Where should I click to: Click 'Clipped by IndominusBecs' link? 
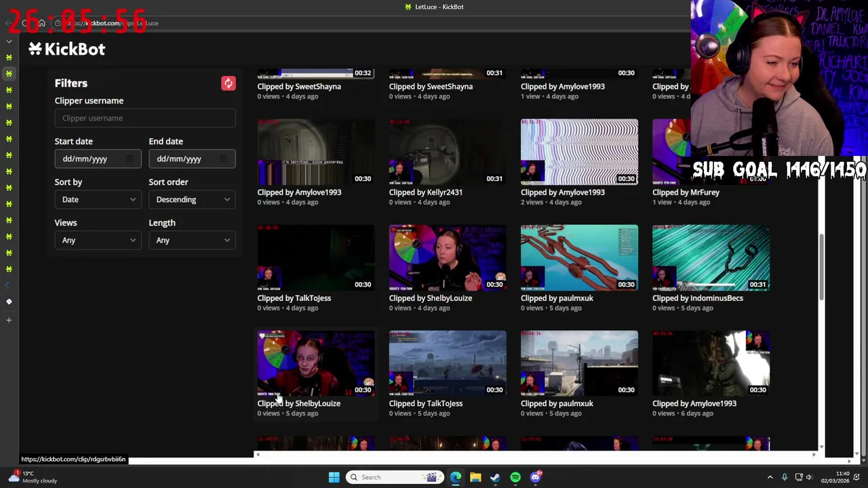698,298
